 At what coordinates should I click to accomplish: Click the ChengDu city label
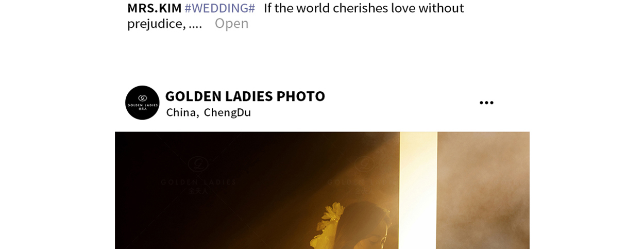click(227, 112)
